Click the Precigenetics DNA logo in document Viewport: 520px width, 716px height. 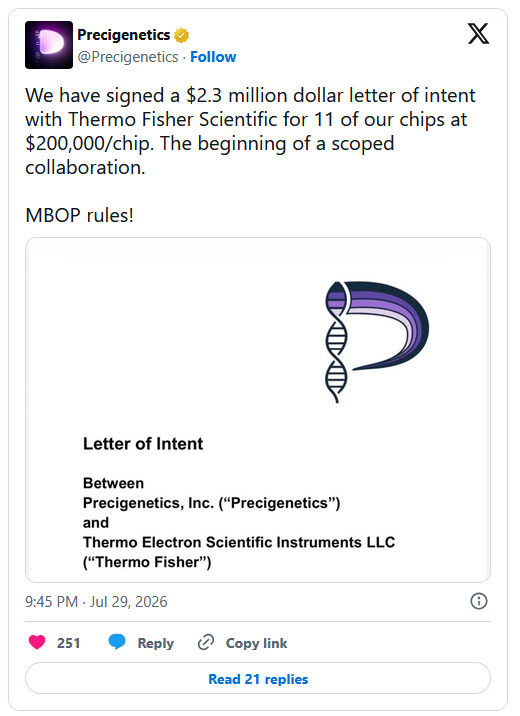(x=377, y=342)
